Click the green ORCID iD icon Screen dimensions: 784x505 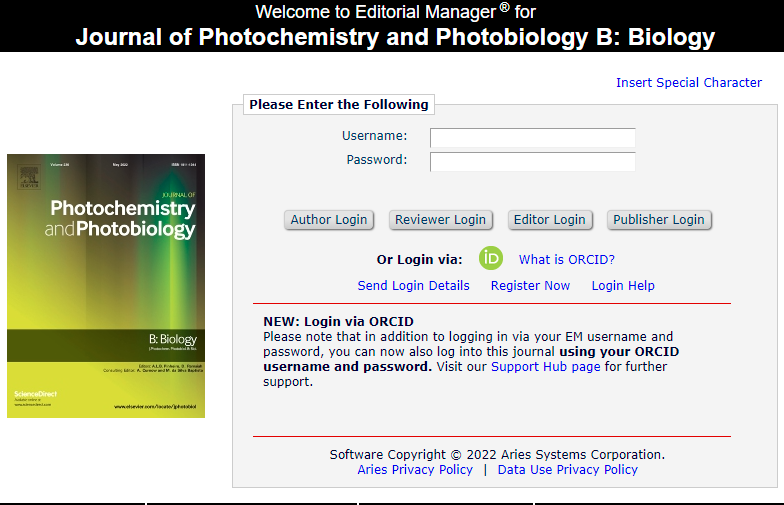pos(490,258)
